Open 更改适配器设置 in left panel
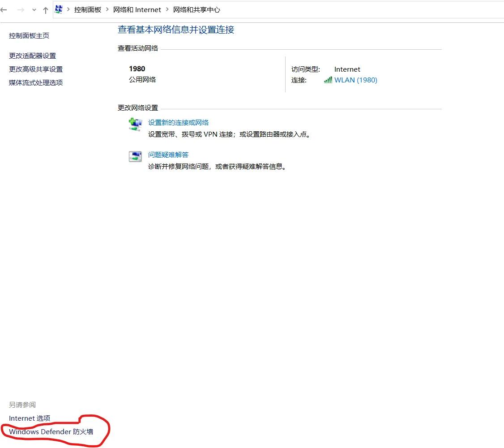 point(33,56)
